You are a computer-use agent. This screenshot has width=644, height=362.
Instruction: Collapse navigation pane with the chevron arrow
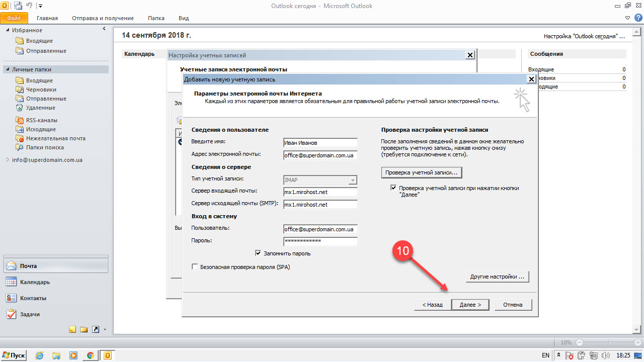point(104,29)
